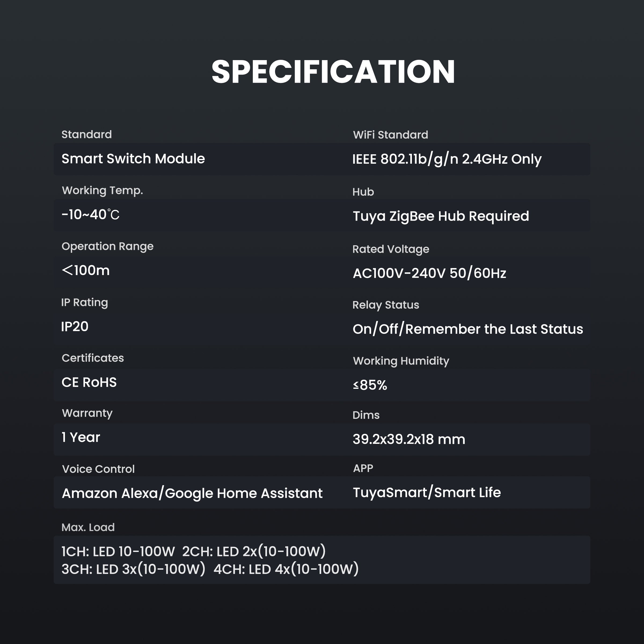Click Amazon Alexa/Google Home Assistant text

pyautogui.click(x=192, y=494)
